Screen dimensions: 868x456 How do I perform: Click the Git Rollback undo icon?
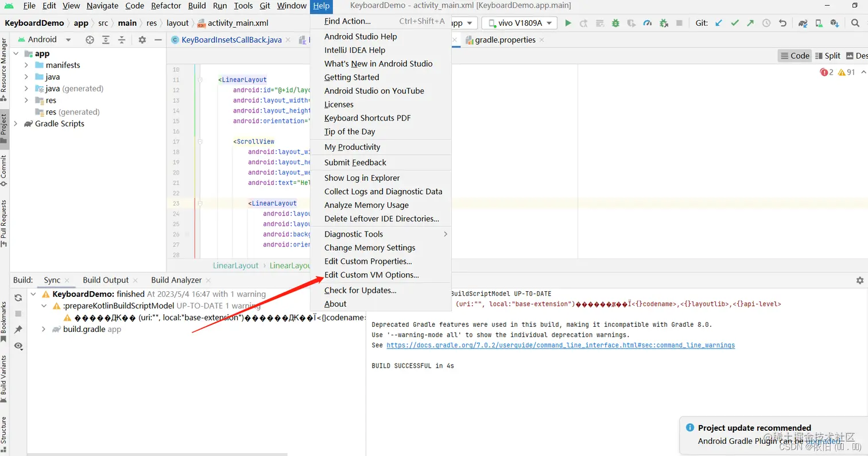point(782,23)
